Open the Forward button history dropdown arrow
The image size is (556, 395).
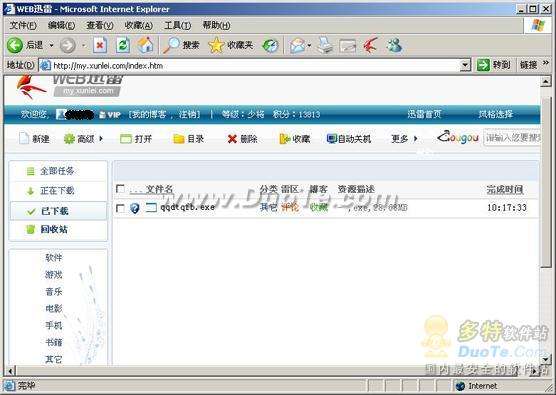(x=84, y=45)
